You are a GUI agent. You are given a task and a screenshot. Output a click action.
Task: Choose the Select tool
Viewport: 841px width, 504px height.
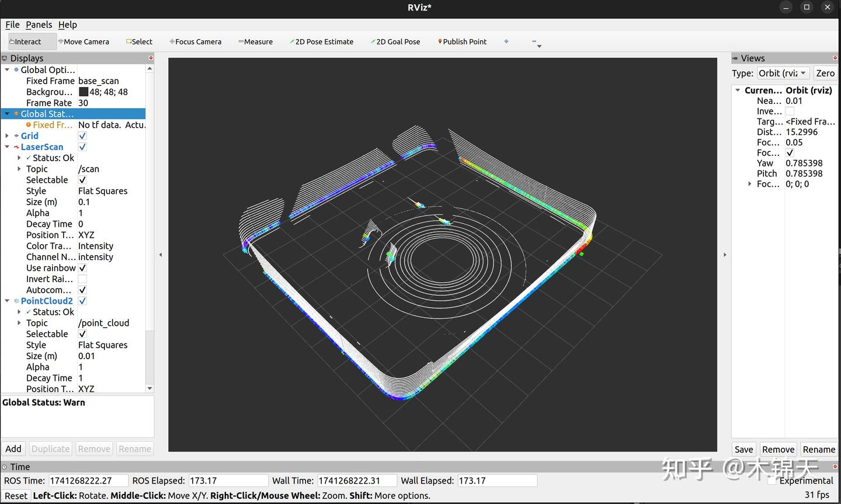point(139,41)
